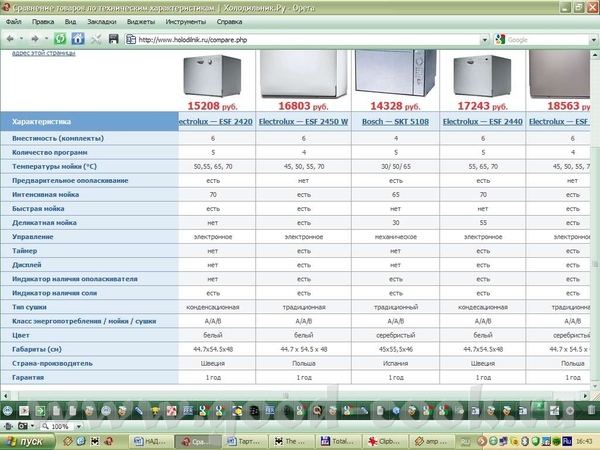The width and height of the screenshot is (600, 450).
Task: Click the floppy disk save icon
Action: click(x=113, y=39)
